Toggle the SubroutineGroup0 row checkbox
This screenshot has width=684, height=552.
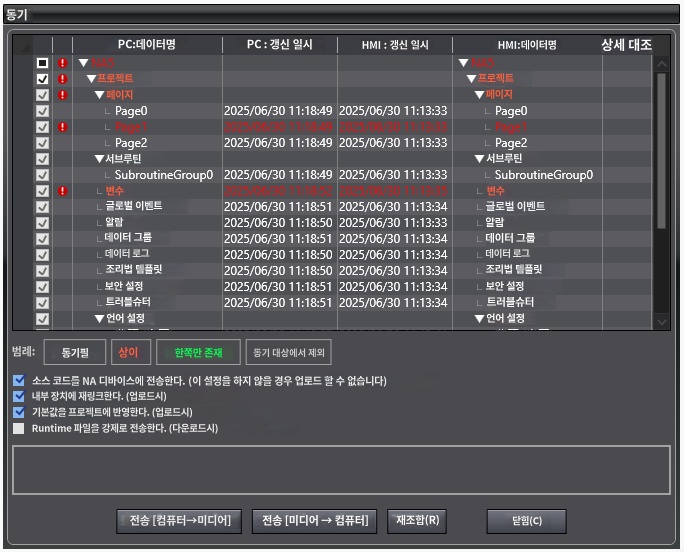click(42, 175)
